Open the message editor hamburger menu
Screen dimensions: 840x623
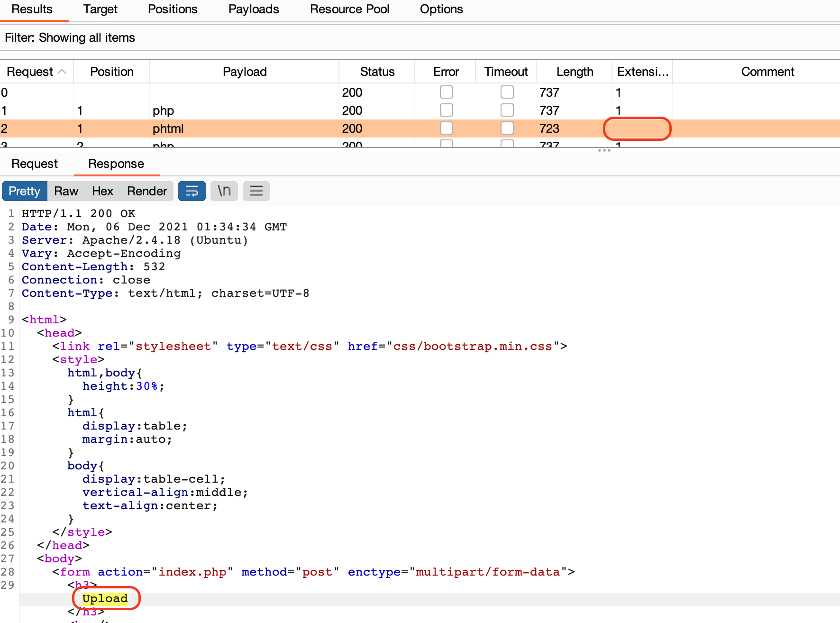coord(256,191)
